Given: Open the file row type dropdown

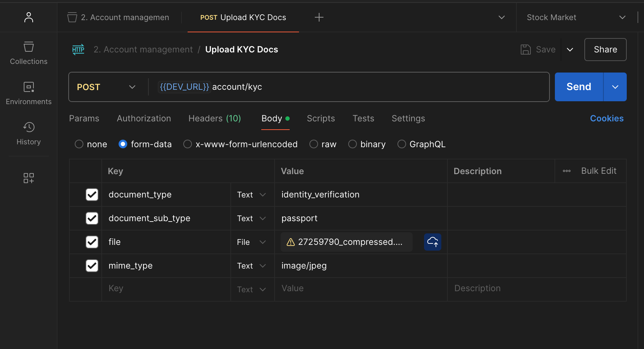Looking at the screenshot, I should 251,242.
